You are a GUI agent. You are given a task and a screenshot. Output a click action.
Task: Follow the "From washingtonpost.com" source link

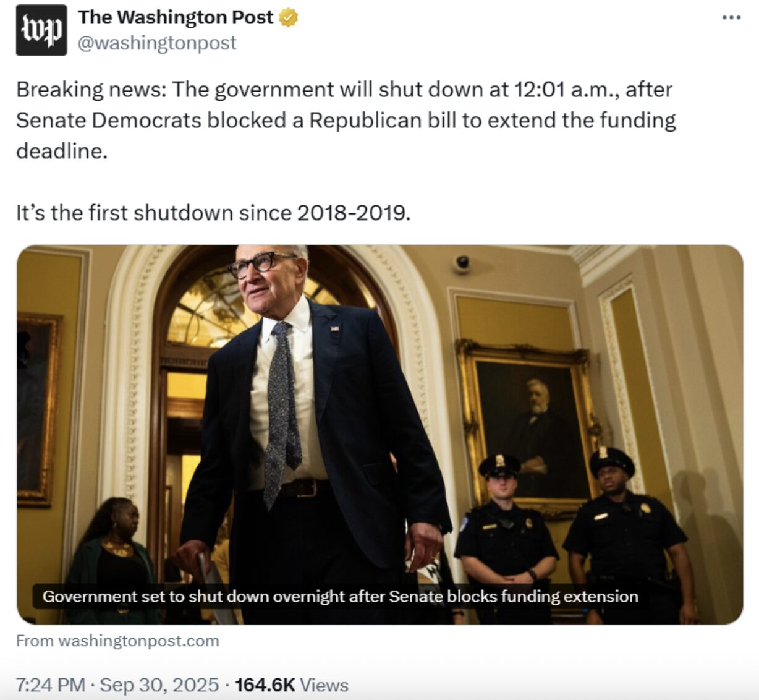(117, 641)
